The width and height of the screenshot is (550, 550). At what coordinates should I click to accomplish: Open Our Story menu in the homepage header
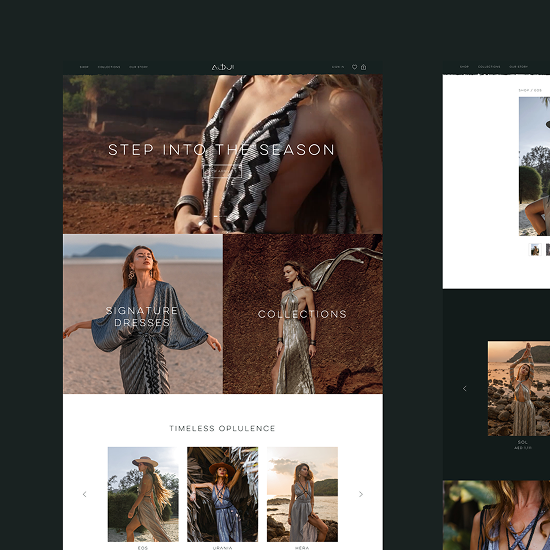coord(139,67)
